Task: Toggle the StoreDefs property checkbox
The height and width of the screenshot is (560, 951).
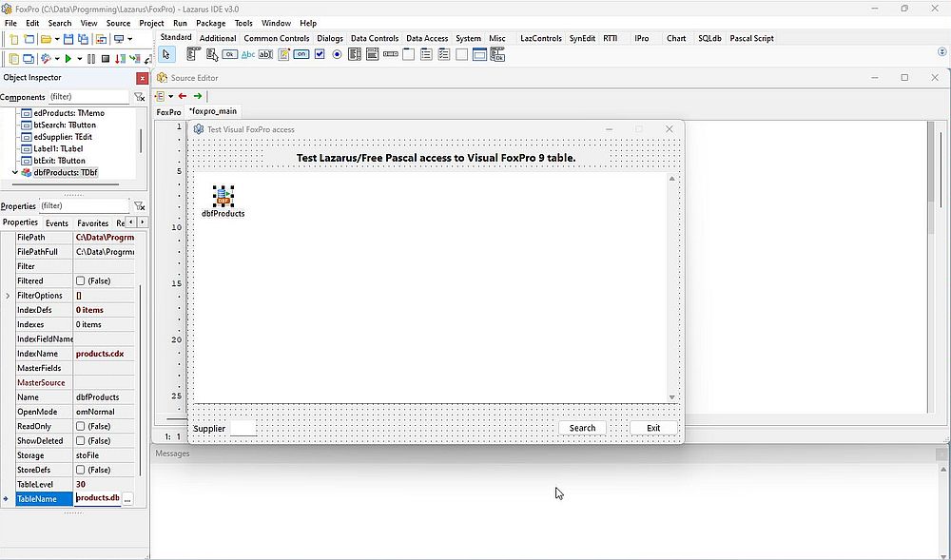Action: [80, 470]
